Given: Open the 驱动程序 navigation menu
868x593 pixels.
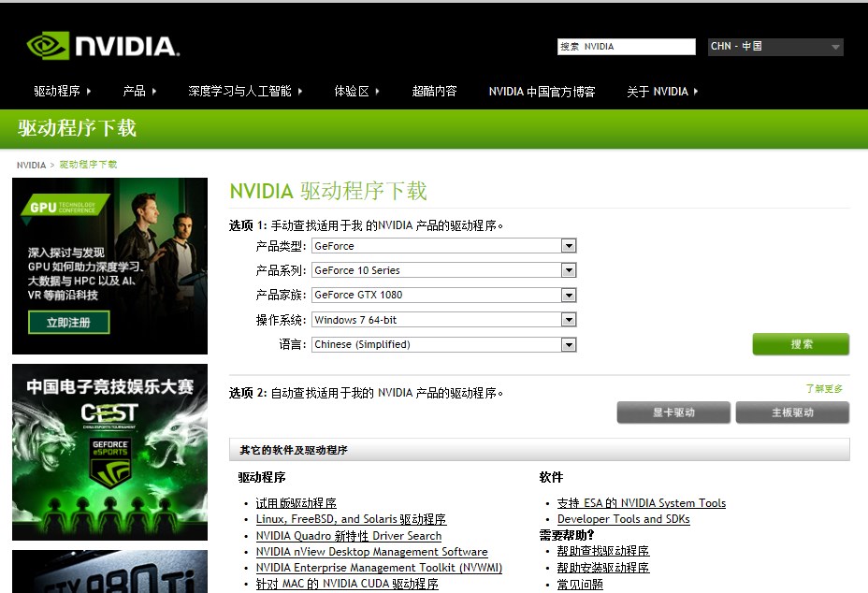Looking at the screenshot, I should 63,92.
